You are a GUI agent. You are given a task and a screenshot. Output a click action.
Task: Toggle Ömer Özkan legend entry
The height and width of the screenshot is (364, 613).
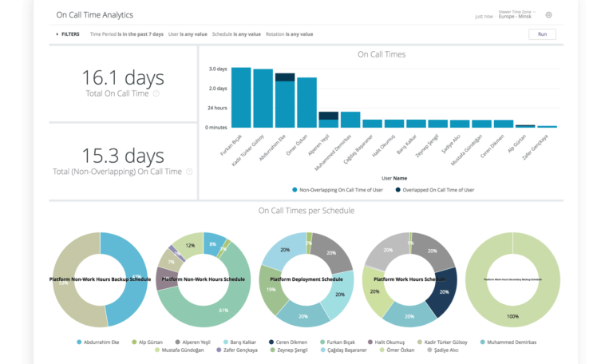[x=397, y=350]
